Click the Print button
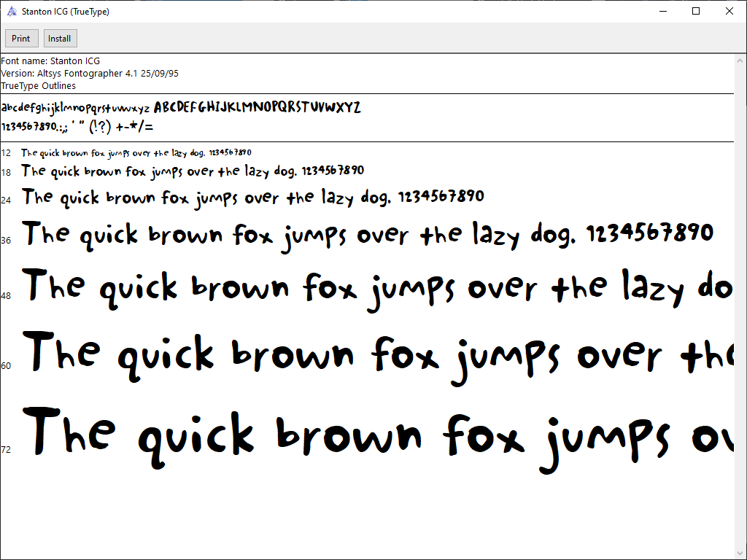Image resolution: width=747 pixels, height=560 pixels. pos(21,39)
